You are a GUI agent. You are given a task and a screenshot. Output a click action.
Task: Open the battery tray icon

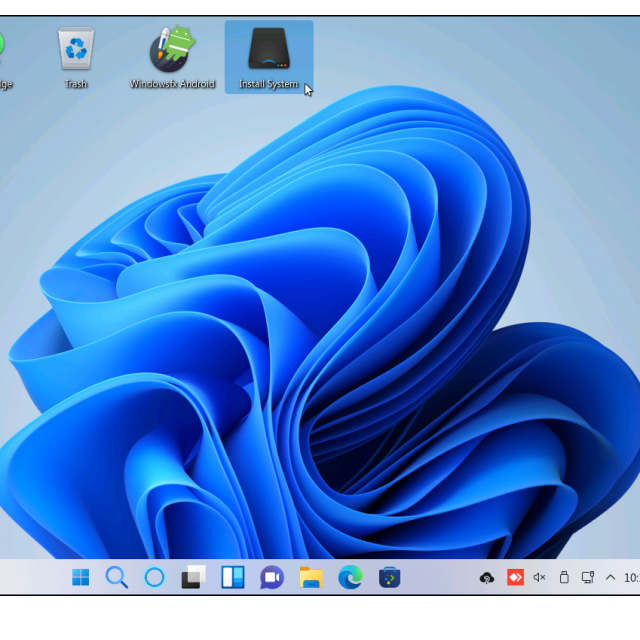[564, 577]
